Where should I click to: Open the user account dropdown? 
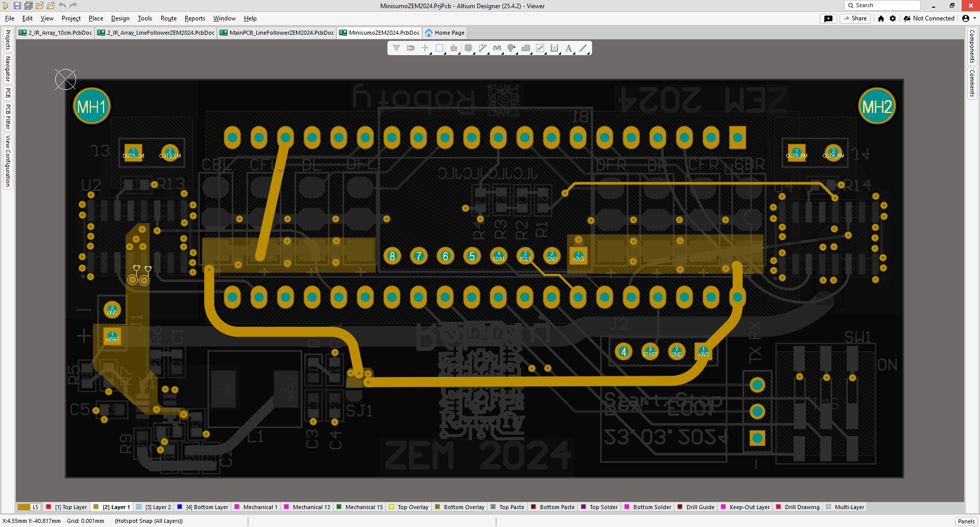(969, 18)
